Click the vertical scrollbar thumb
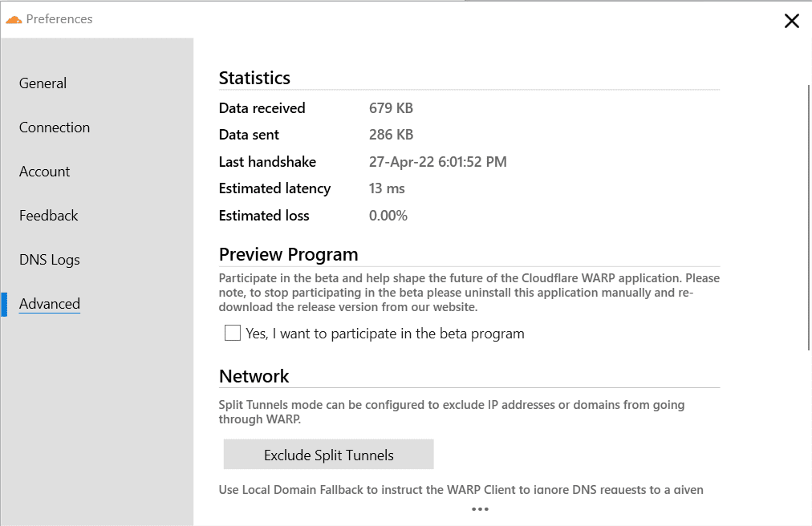The height and width of the screenshot is (526, 812). pyautogui.click(x=808, y=216)
